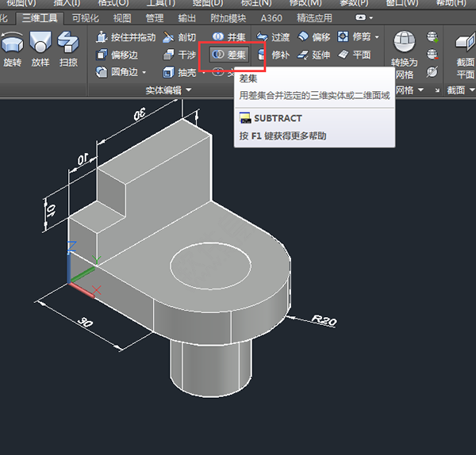Expand the 截面 panel dropdown
476x455 pixels.
(x=472, y=90)
